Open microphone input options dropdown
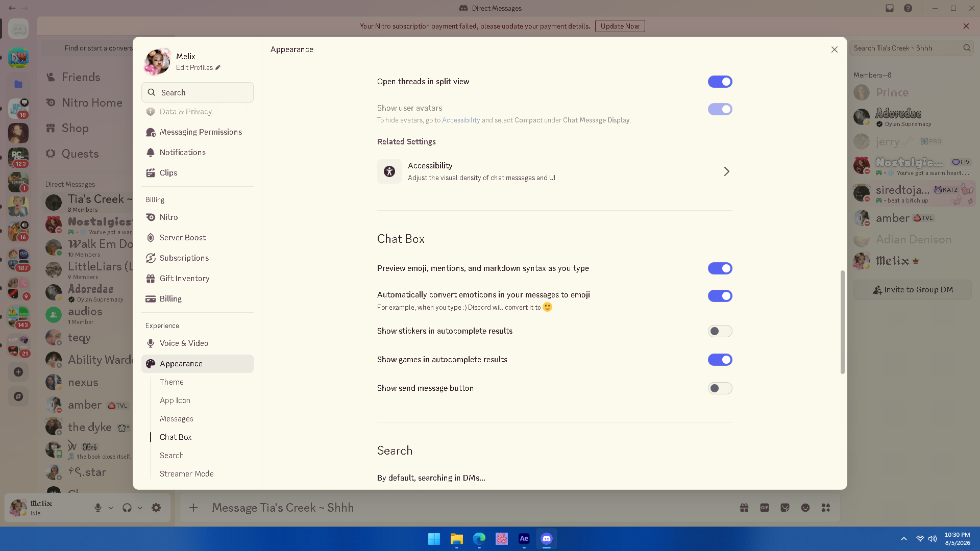The width and height of the screenshot is (980, 551). point(111,508)
